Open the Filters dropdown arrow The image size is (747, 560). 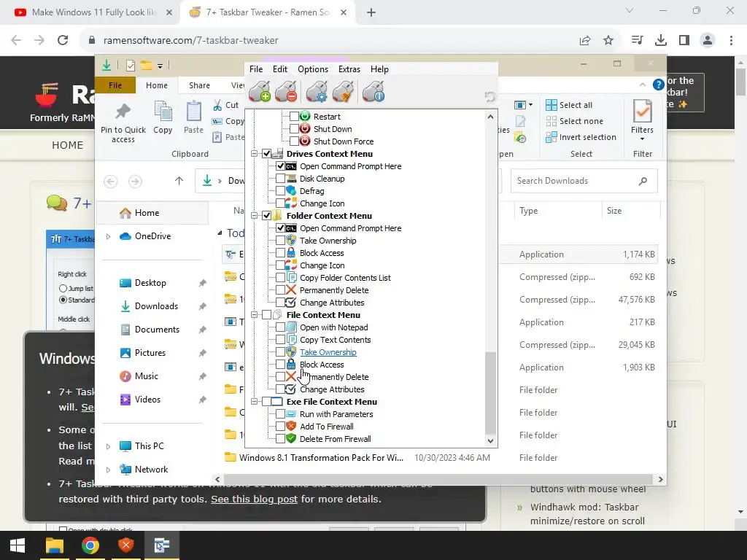click(x=642, y=139)
